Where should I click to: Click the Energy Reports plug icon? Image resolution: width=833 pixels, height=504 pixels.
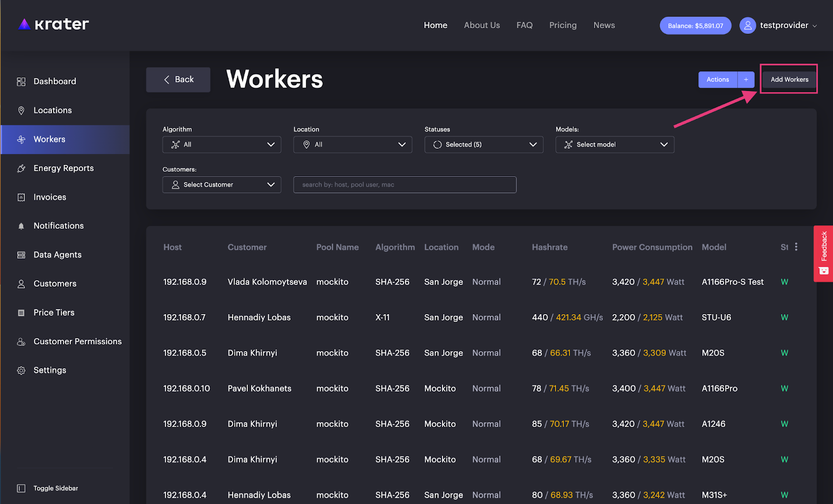21,169
